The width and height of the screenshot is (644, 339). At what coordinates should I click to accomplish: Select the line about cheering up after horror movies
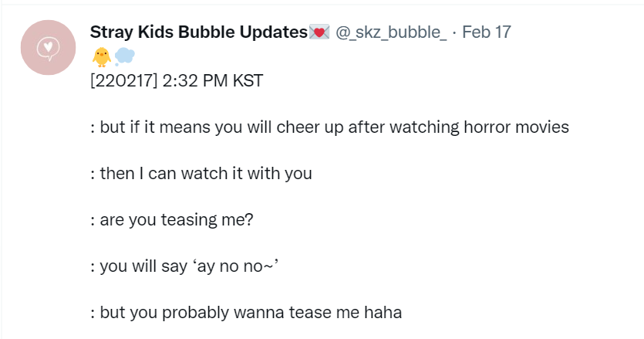click(x=329, y=127)
